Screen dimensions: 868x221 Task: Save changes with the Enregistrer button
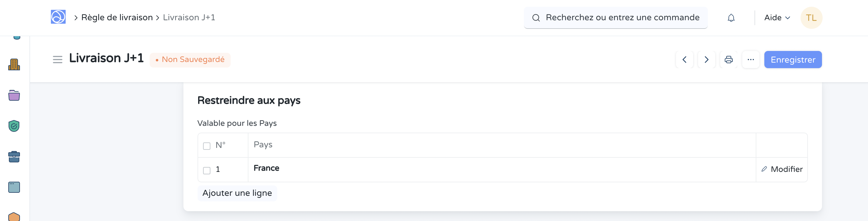(793, 59)
